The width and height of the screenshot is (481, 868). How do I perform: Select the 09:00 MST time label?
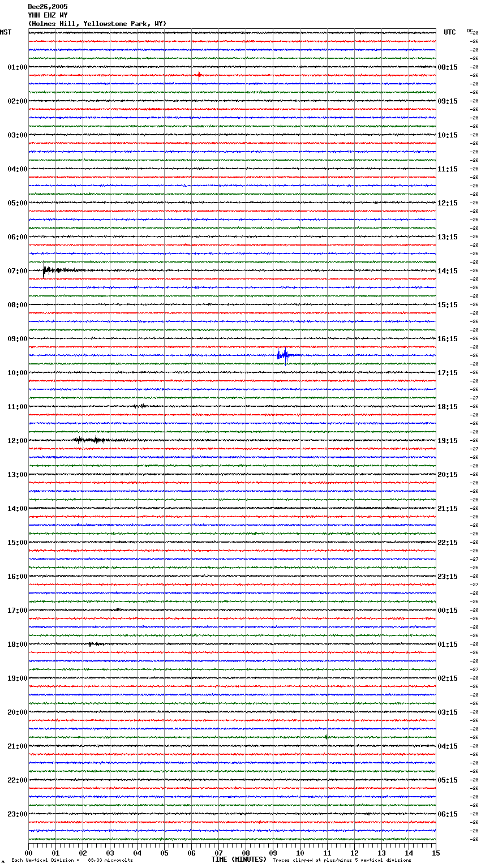18,339
